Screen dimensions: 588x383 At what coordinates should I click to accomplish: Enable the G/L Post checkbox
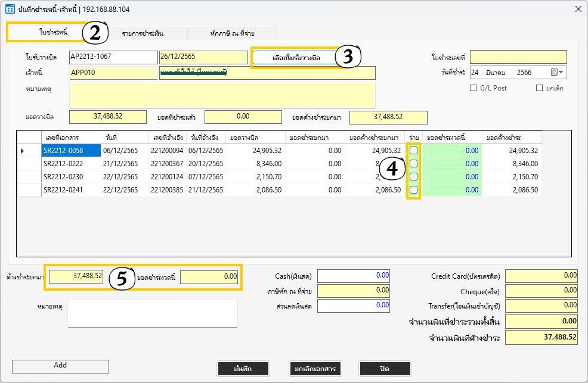coord(474,88)
